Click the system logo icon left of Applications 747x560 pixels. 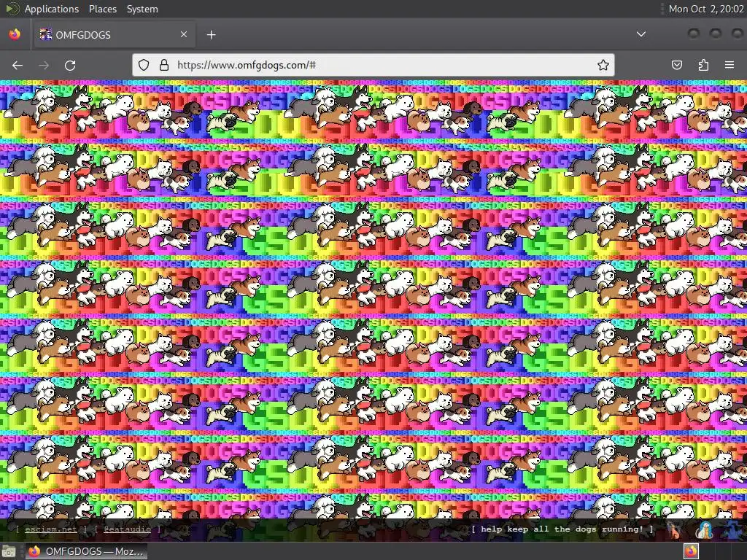[x=12, y=9]
